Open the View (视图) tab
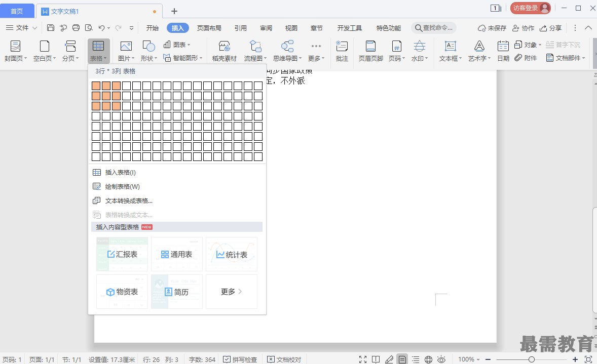 (x=291, y=28)
